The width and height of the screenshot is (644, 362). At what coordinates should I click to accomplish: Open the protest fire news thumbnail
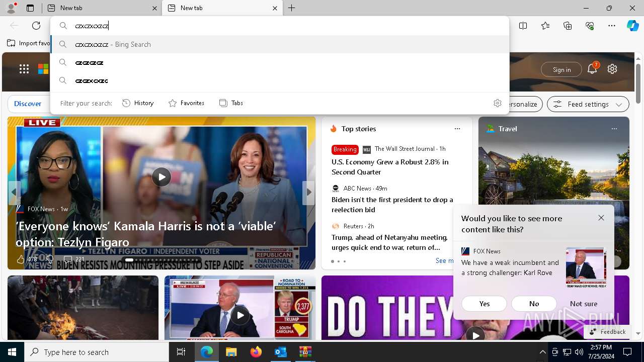pos(83,308)
